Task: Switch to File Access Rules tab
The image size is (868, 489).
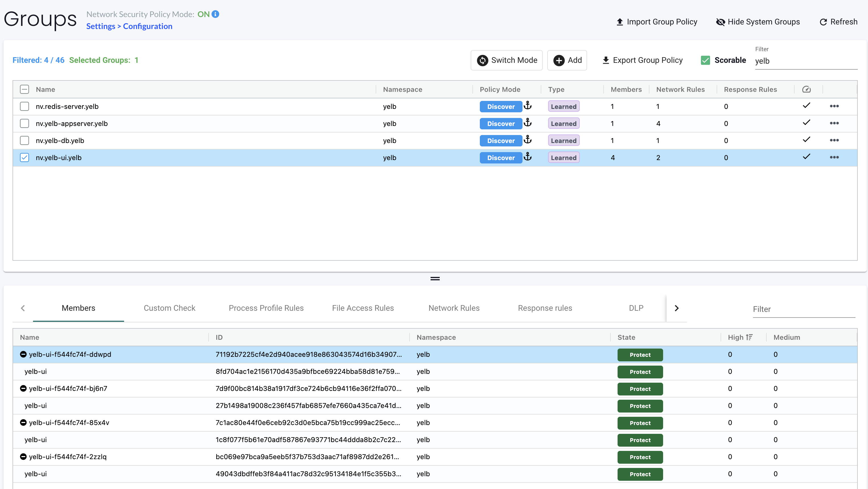Action: pyautogui.click(x=363, y=308)
